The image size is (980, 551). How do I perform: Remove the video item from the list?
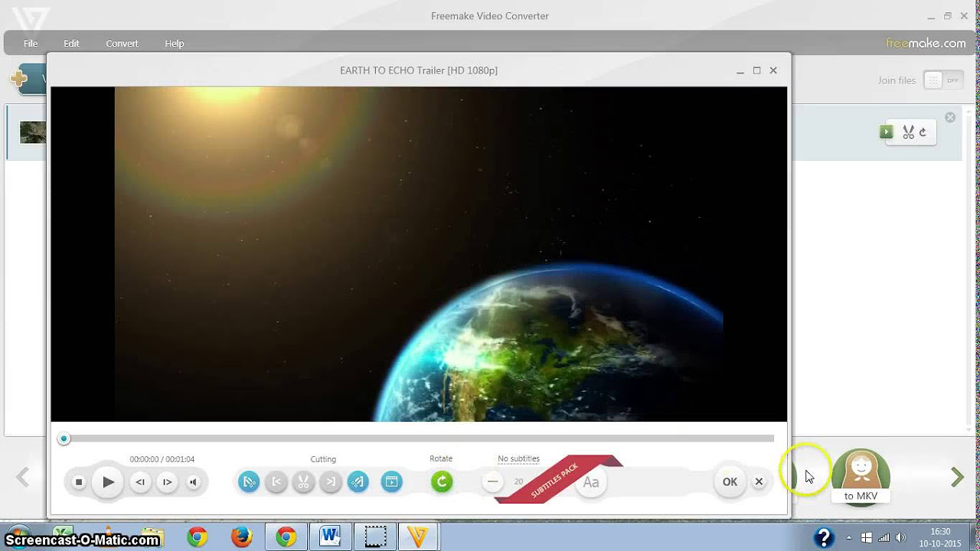[x=950, y=117]
